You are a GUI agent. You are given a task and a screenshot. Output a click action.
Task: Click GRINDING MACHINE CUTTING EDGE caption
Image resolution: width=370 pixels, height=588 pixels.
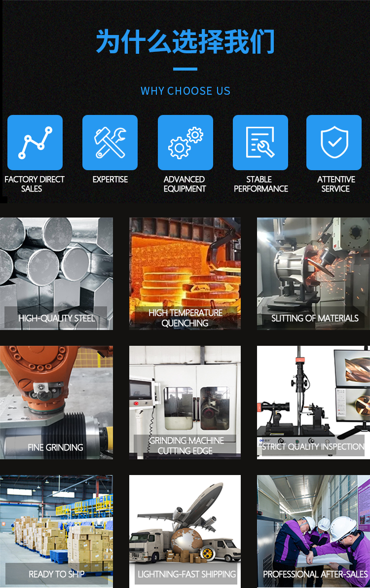(186, 445)
